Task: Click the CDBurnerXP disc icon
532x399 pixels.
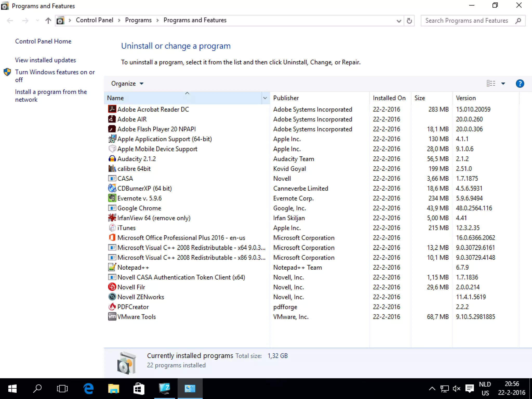Action: [112, 188]
